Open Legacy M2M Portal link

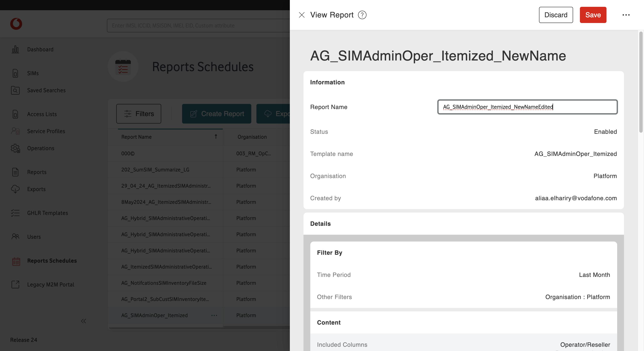(51, 285)
